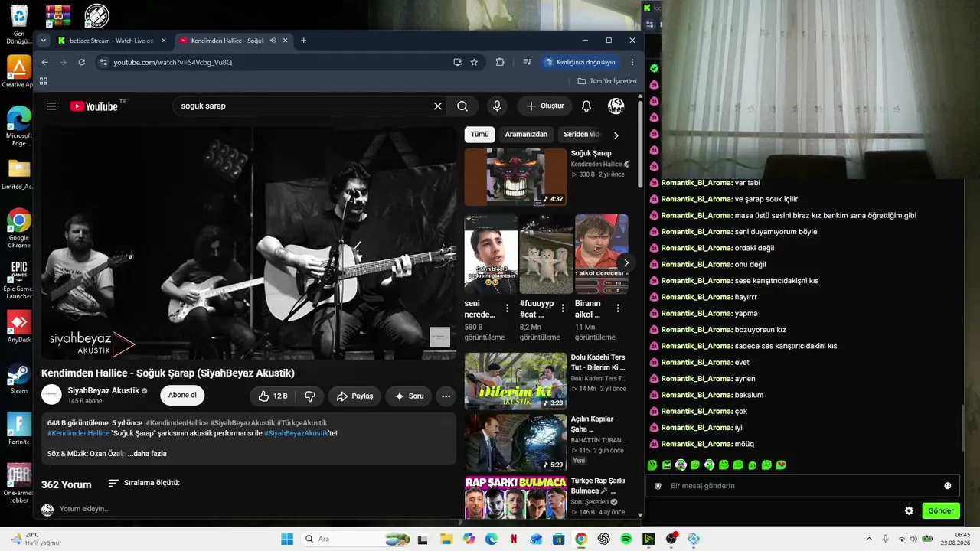
Task: Open Kick chat settings gear
Action: [909, 511]
